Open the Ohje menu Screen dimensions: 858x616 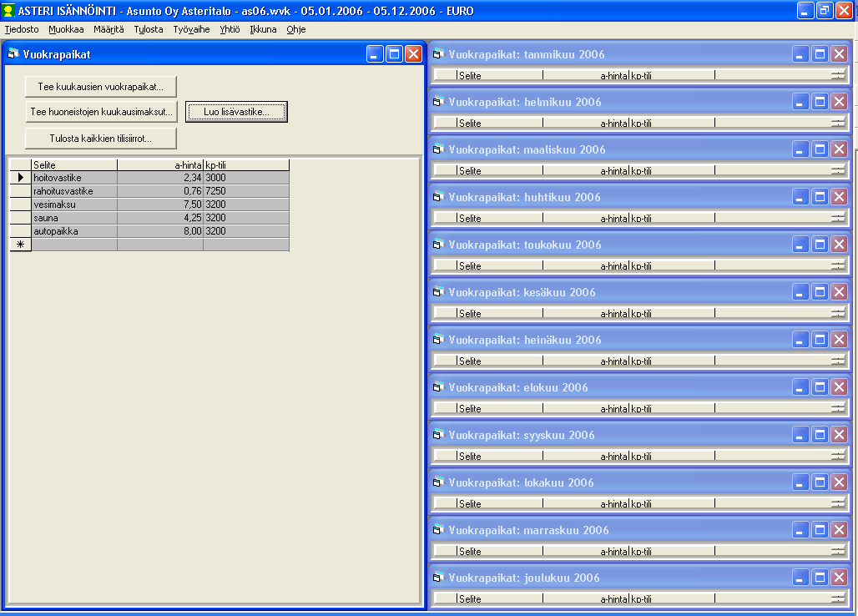[296, 29]
